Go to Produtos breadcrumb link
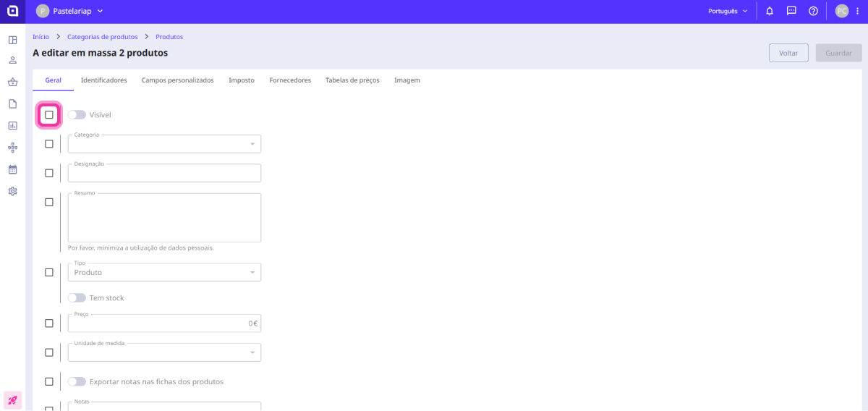 coord(169,36)
